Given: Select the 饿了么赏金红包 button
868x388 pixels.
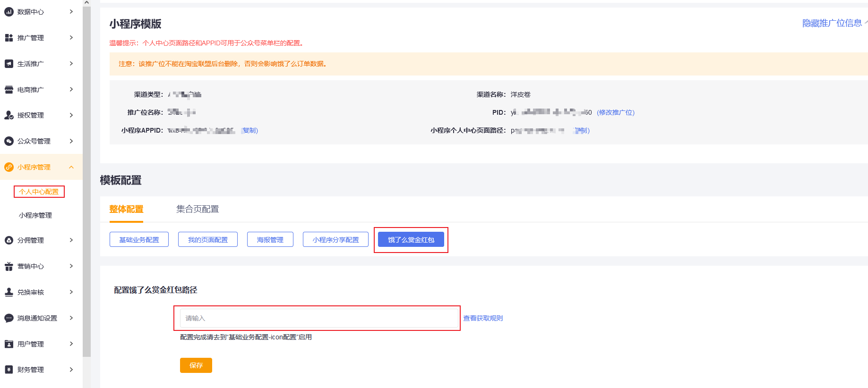Looking at the screenshot, I should click(411, 239).
